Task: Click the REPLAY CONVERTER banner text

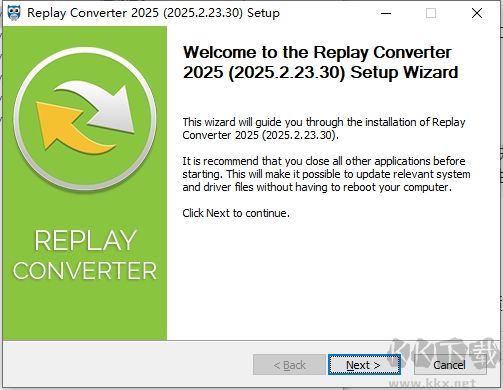Action: (85, 255)
